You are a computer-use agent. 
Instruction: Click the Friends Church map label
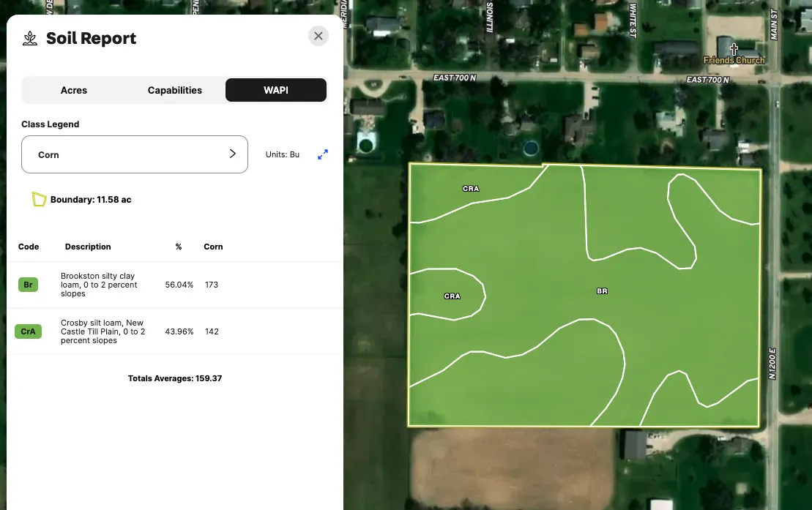[734, 61]
